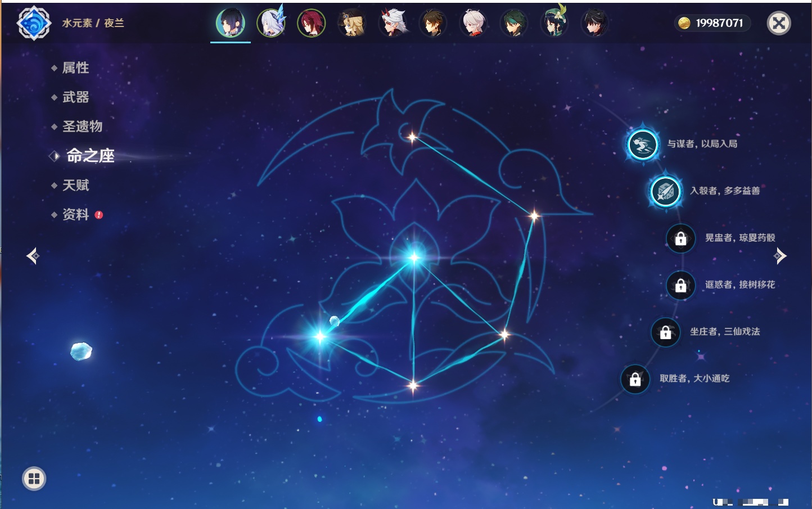Click the label 诓惑者,接树移花
The height and width of the screenshot is (509, 812).
741,284
